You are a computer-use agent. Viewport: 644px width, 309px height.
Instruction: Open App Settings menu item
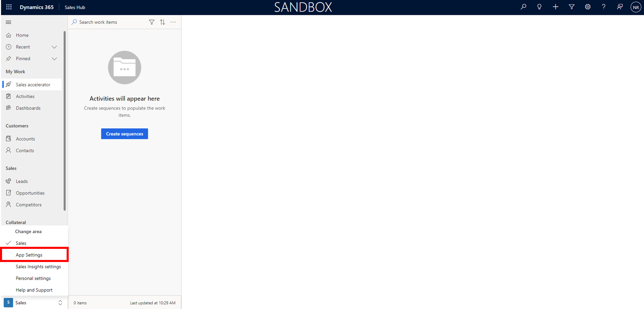[29, 254]
